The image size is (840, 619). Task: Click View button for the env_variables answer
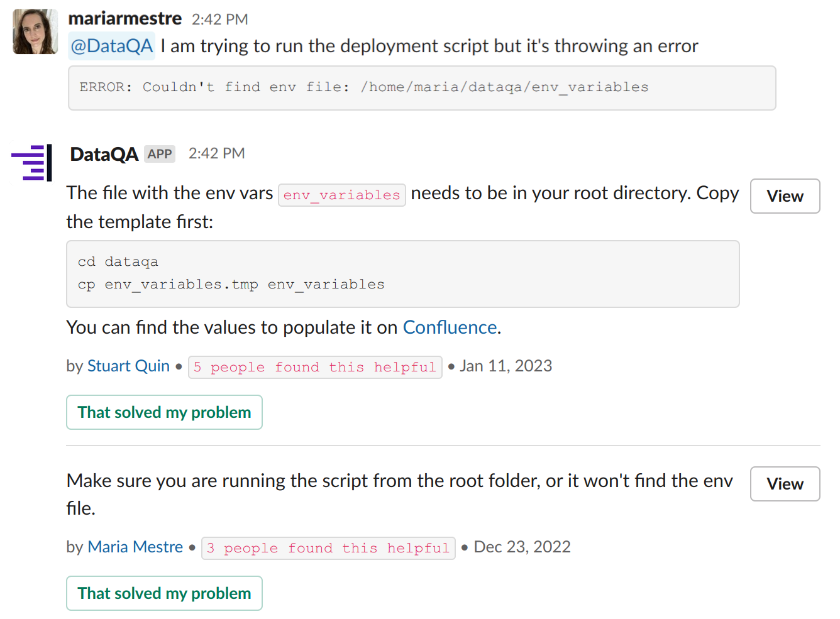pyautogui.click(x=785, y=196)
